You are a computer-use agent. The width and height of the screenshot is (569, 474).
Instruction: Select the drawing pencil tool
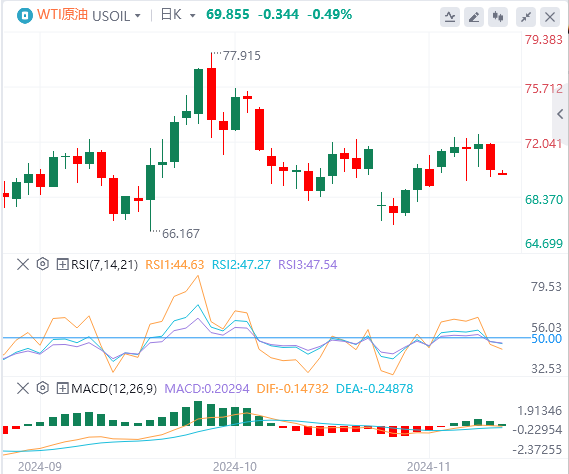(474, 17)
